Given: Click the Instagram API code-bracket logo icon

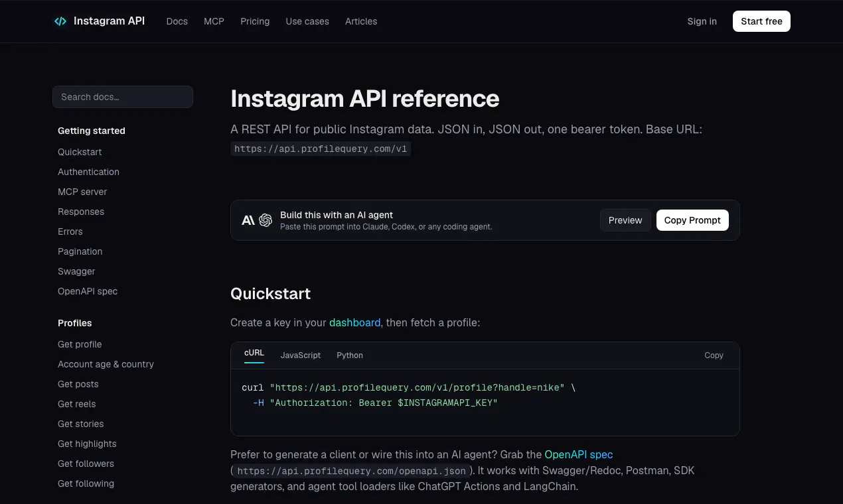Looking at the screenshot, I should pyautogui.click(x=60, y=21).
